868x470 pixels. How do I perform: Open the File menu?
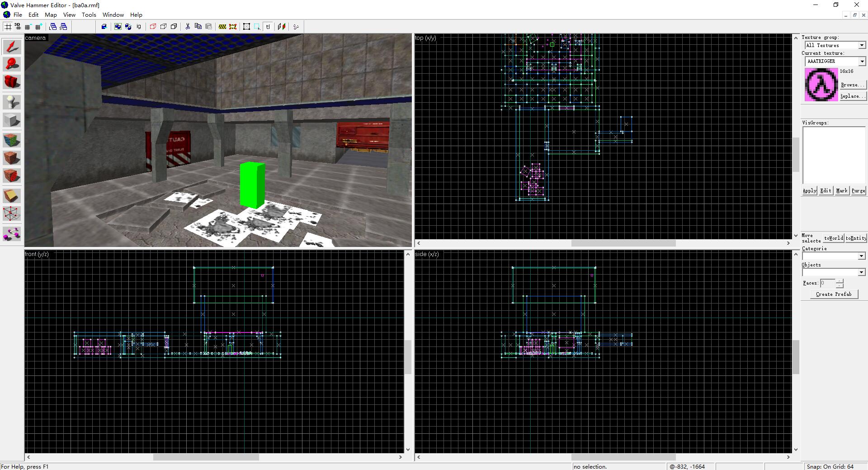point(18,14)
